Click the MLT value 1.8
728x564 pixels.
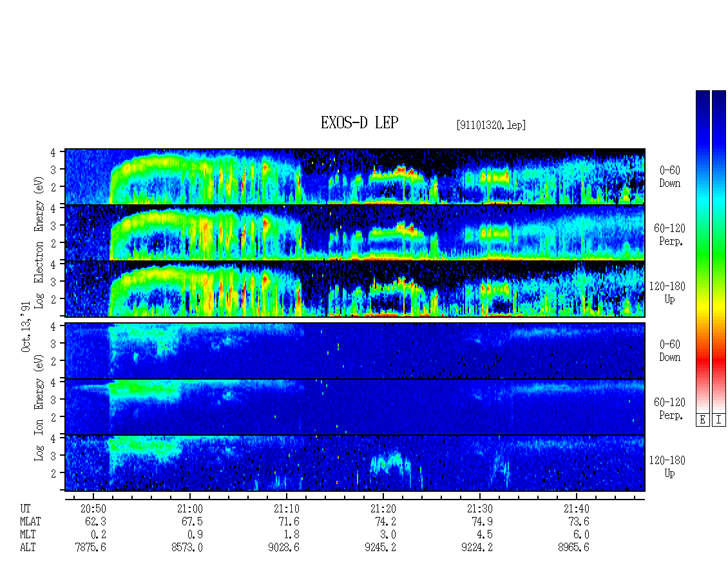[x=292, y=535]
